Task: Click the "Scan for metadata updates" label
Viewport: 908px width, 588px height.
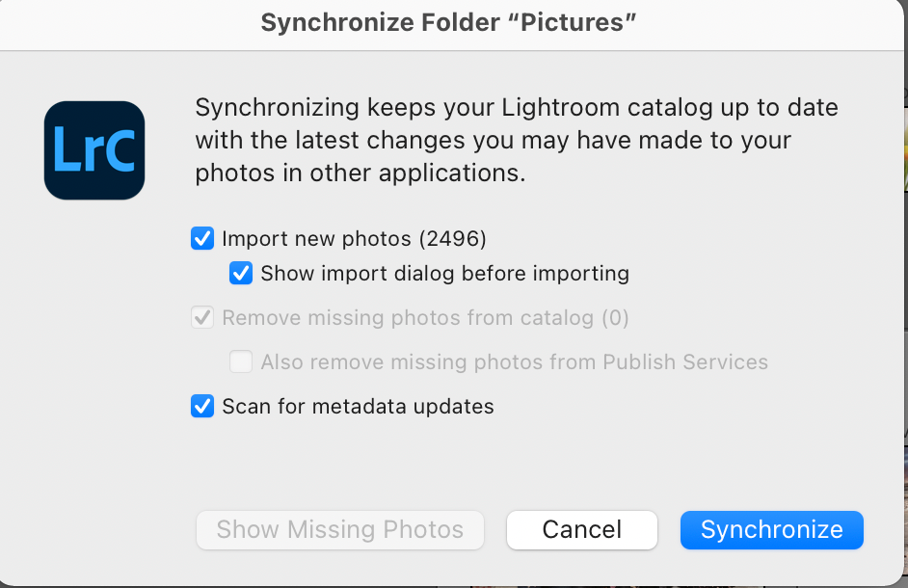Action: point(358,406)
